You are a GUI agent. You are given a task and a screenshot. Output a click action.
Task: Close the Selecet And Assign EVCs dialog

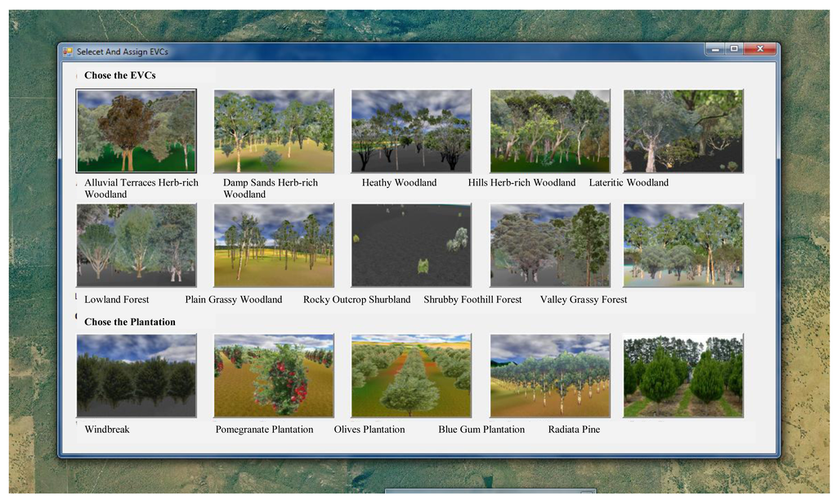(x=760, y=49)
